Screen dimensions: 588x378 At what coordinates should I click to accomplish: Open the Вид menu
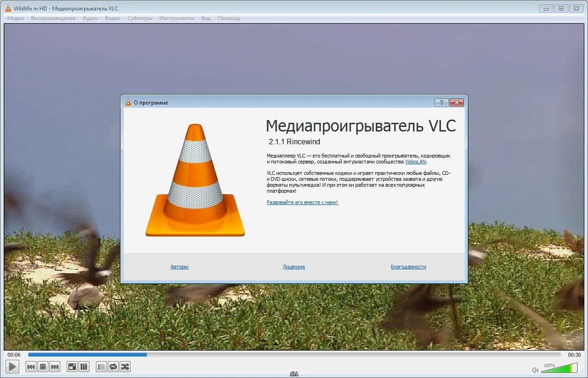206,18
